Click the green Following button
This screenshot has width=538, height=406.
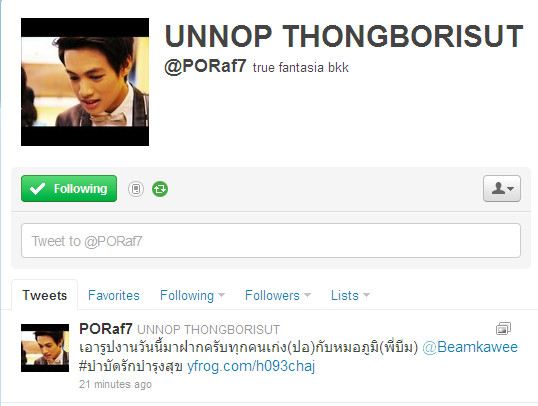69,188
